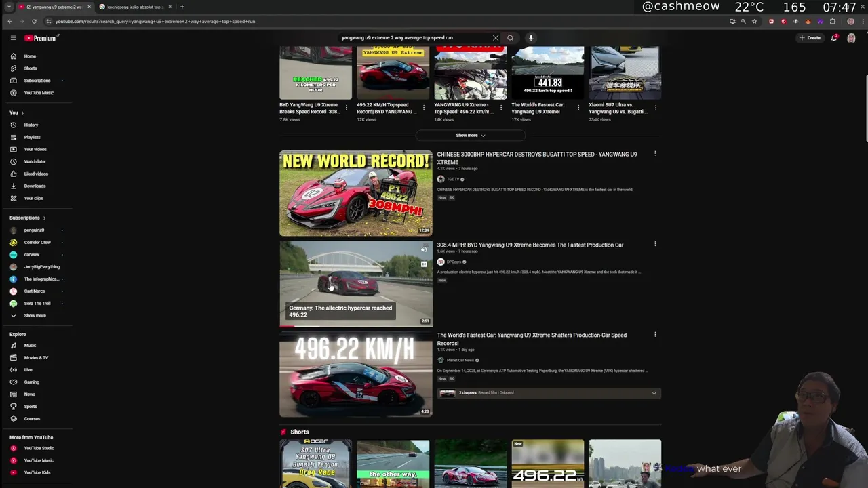The image size is (868, 488).
Task: Expand top shelf with Show more
Action: 470,136
